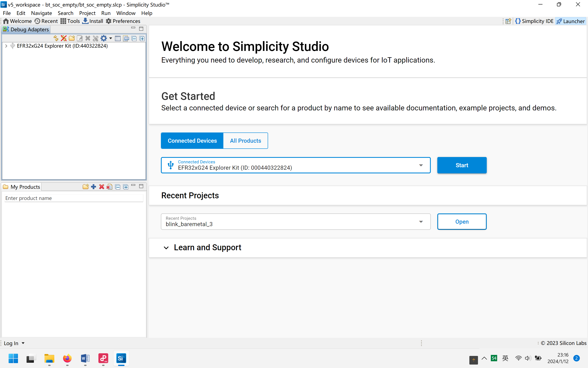Click remove-all document icon in My Products
588x368 pixels.
(110, 187)
